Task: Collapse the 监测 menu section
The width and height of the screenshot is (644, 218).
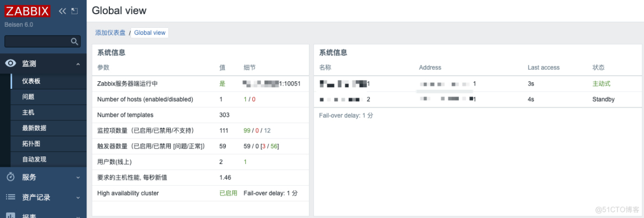Action: [78, 64]
